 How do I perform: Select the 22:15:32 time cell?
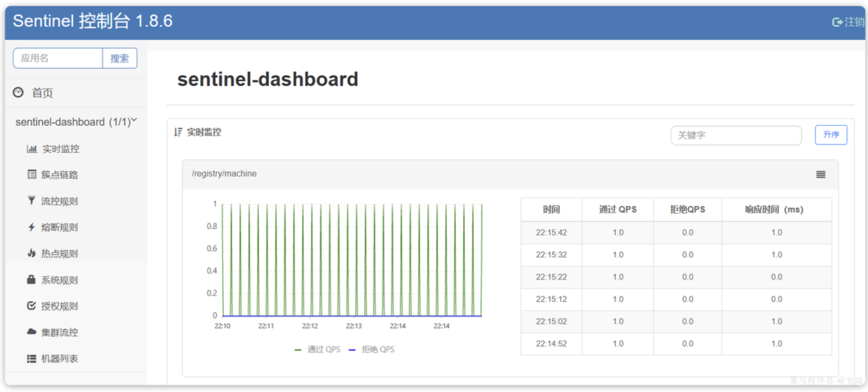point(551,255)
